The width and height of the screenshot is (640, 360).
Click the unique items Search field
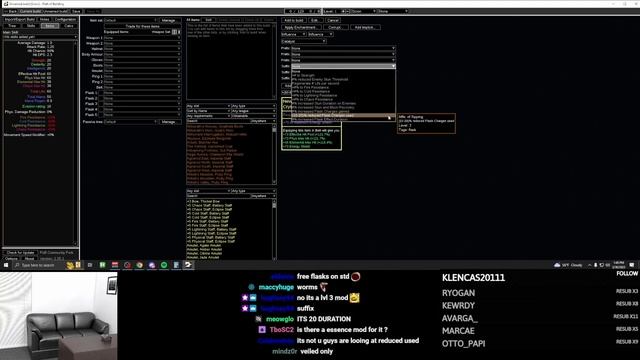click(x=218, y=121)
